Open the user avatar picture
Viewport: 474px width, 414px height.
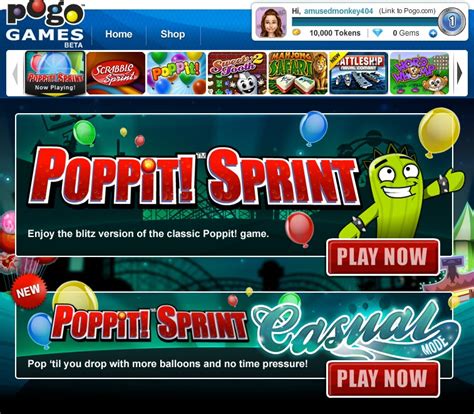tap(271, 22)
